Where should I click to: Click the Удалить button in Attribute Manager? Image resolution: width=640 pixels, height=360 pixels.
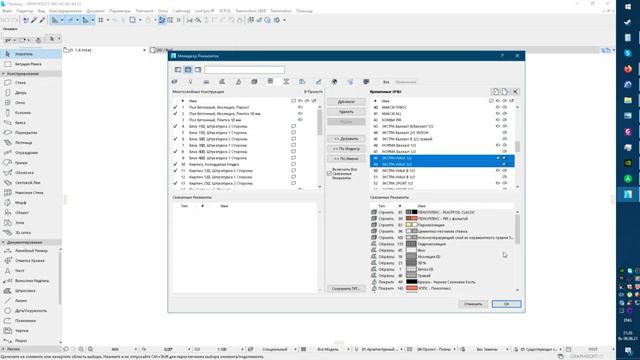coord(346,112)
